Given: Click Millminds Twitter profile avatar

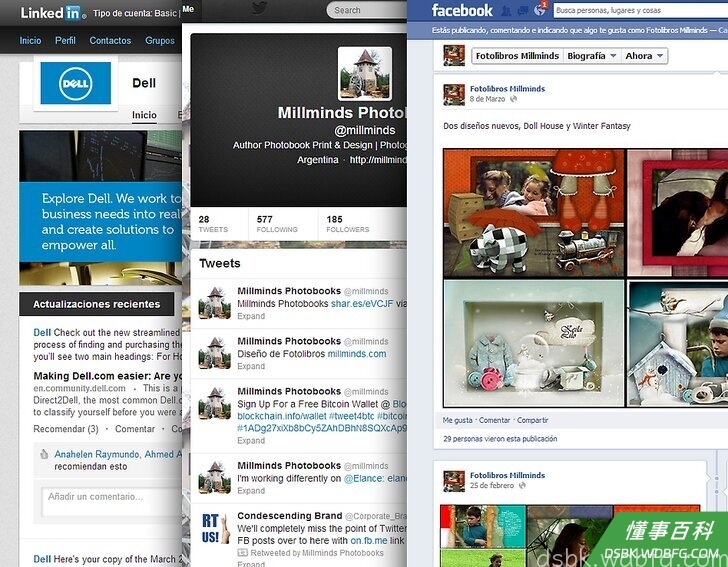Looking at the screenshot, I should (x=364, y=73).
